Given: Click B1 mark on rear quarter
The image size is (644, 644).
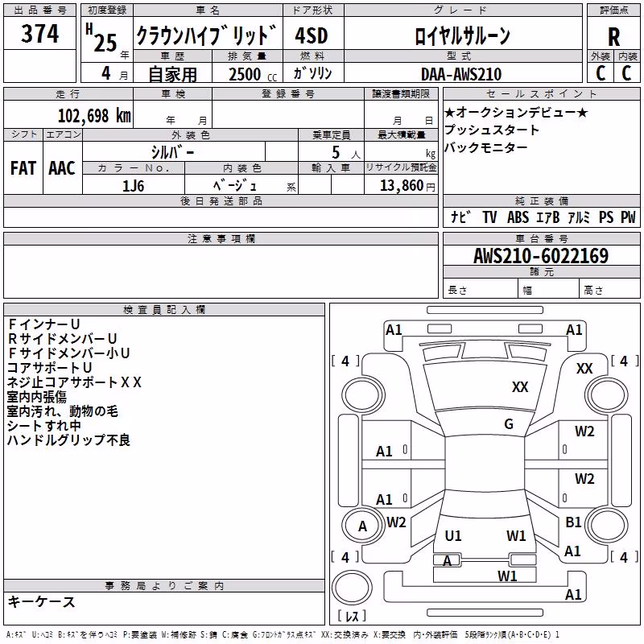Looking at the screenshot, I should (573, 522).
